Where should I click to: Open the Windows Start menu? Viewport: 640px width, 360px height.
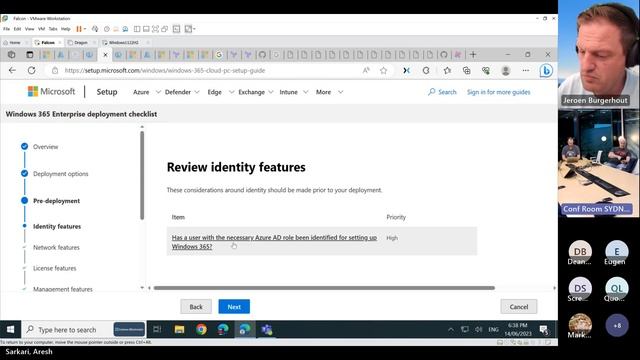(x=11, y=329)
